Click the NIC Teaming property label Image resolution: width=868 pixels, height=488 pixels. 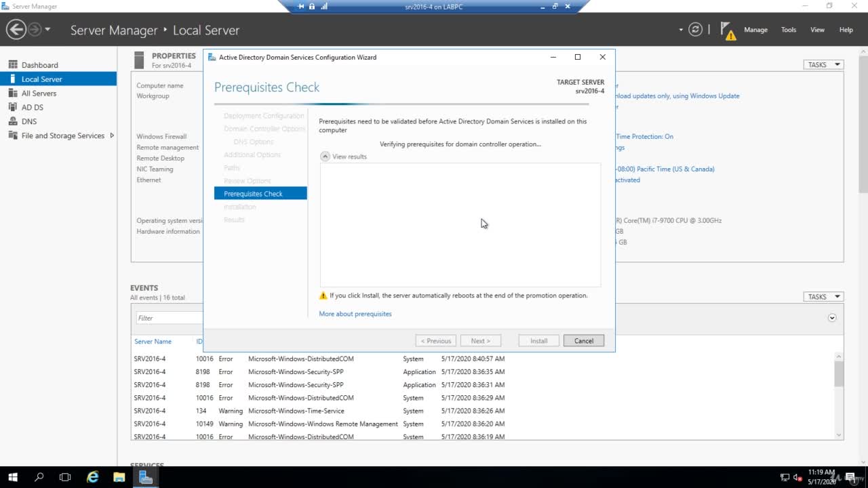pos(155,169)
